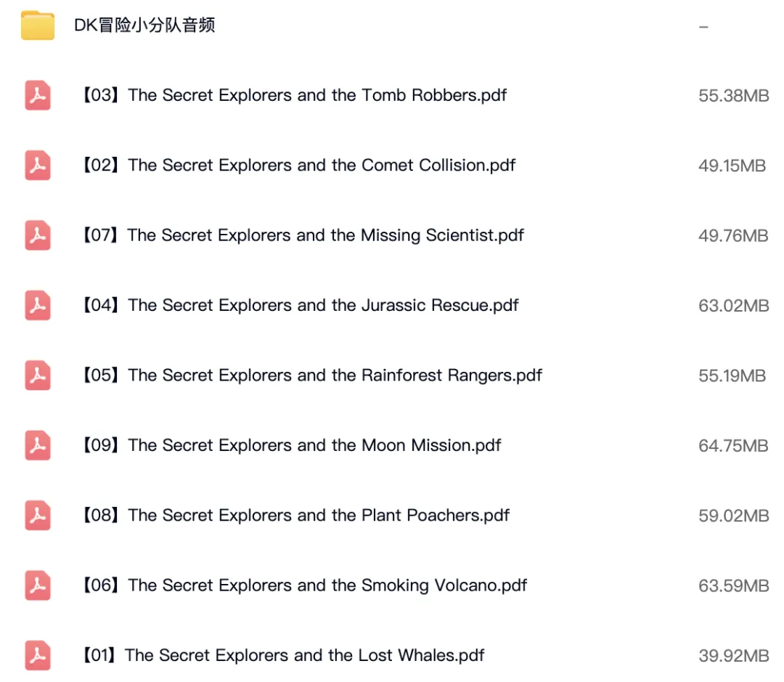The height and width of the screenshot is (682, 784).
Task: Open 【03】 Tomb Robbers.pdf file name
Action: tap(293, 95)
